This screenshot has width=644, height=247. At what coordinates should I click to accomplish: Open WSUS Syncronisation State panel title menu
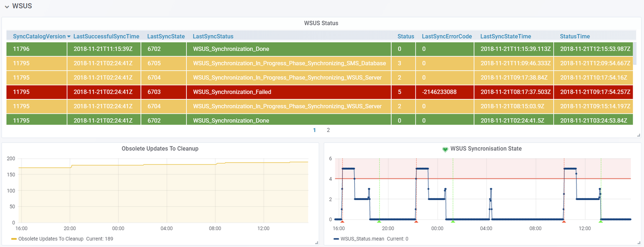coord(486,148)
